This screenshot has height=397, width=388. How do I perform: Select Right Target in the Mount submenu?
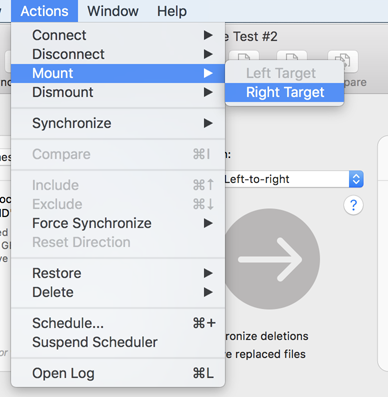(284, 92)
